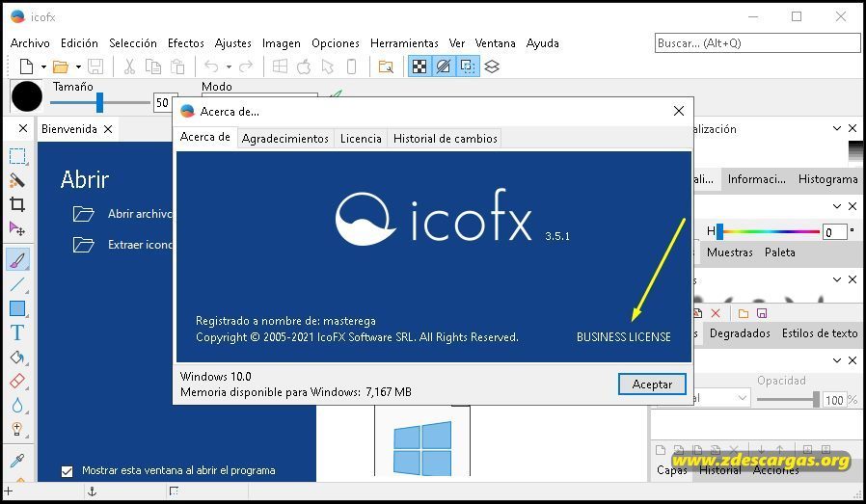The height and width of the screenshot is (504, 866).
Task: Click the Aceptar button
Action: [x=652, y=385]
